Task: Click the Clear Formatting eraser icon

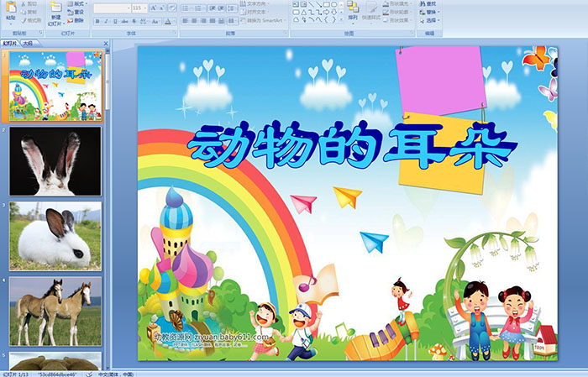Action: (172, 8)
